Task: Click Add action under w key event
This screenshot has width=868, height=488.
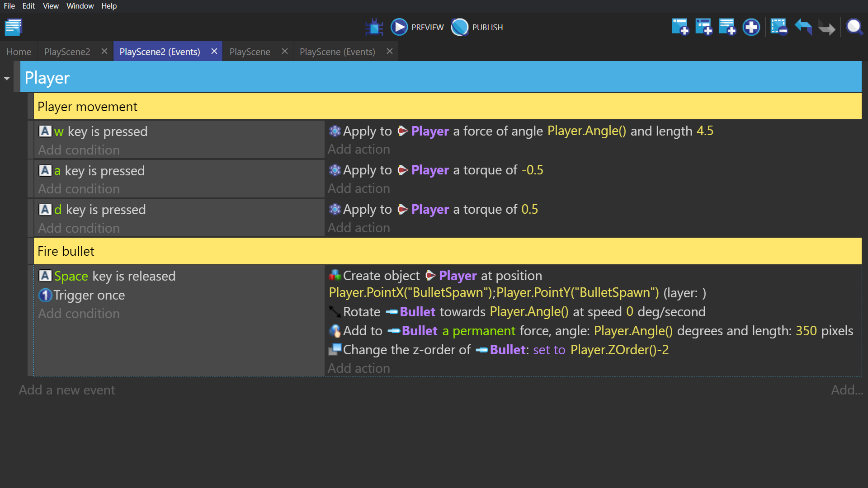Action: point(359,149)
